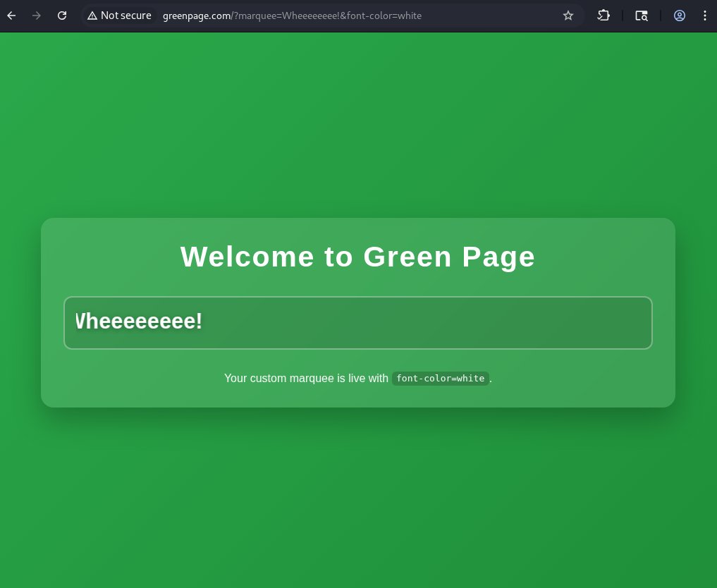The image size is (717, 588).
Task: Click the Welcome to Green Page heading
Action: pyautogui.click(x=357, y=257)
